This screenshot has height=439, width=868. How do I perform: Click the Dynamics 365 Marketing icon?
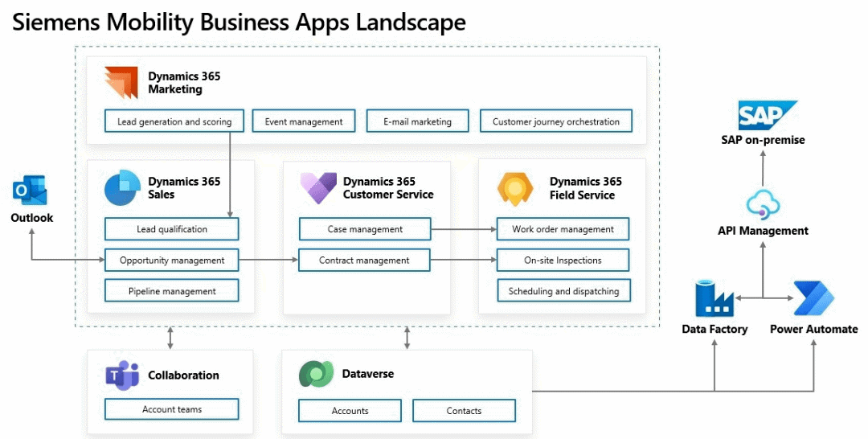(x=121, y=83)
